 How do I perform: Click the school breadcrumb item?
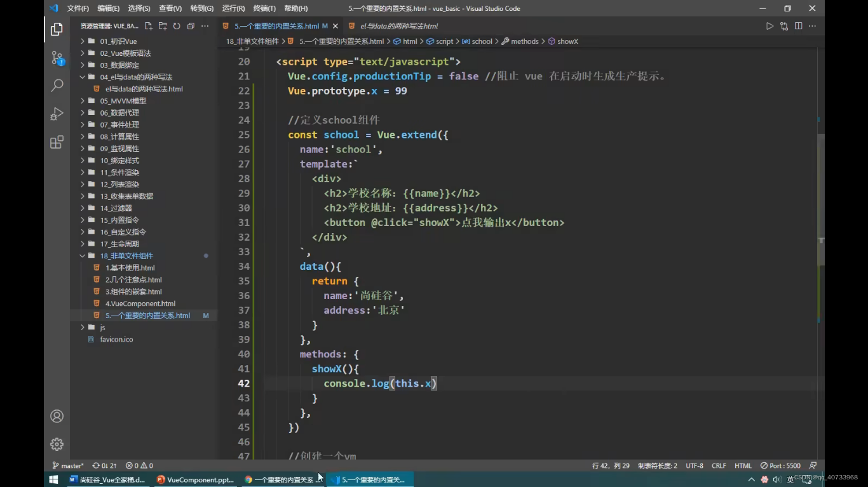[477, 41]
